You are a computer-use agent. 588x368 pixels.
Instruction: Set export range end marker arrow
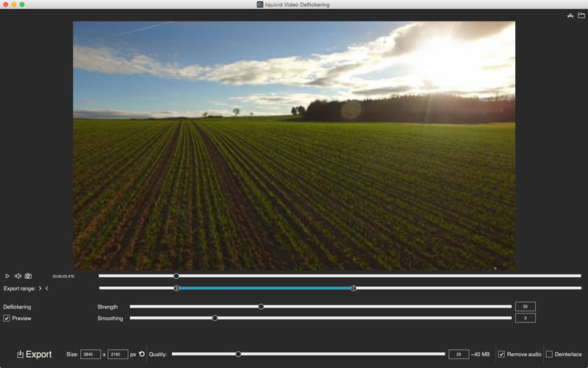click(47, 289)
